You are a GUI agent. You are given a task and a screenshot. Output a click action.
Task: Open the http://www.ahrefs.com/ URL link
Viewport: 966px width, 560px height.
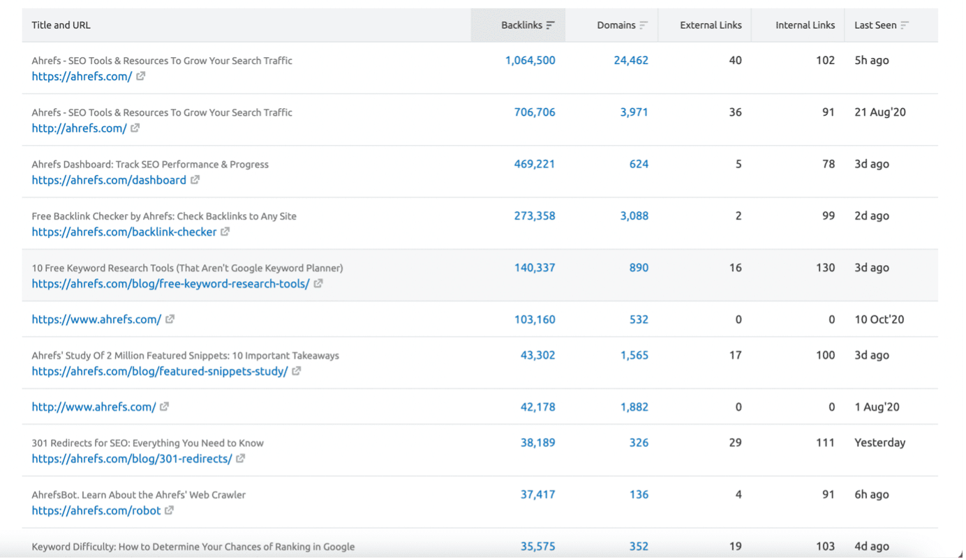pos(94,407)
